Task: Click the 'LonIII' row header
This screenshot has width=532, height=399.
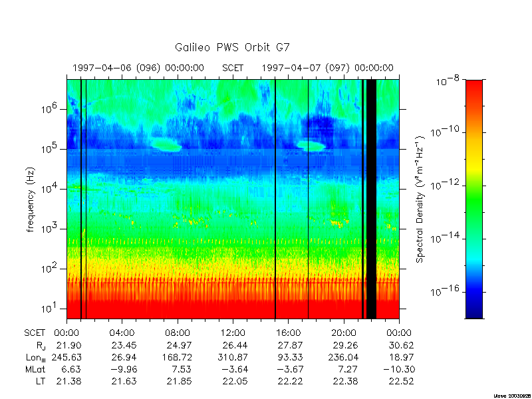Action: tap(36, 358)
